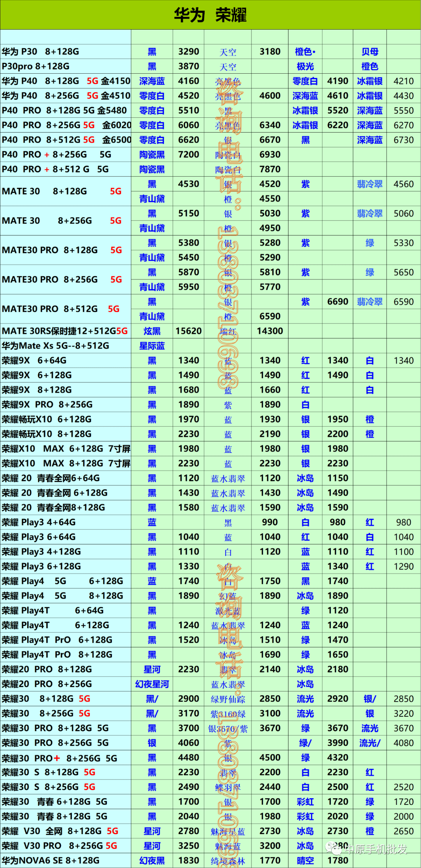Click price 3250 in 荣耀 V30 PRO 8+256G row
The width and height of the screenshot is (421, 868).
189,846
